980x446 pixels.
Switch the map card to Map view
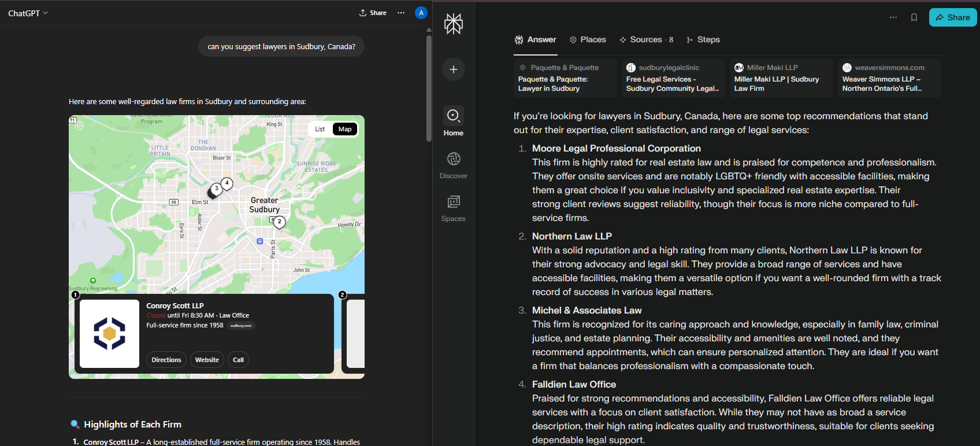[345, 129]
